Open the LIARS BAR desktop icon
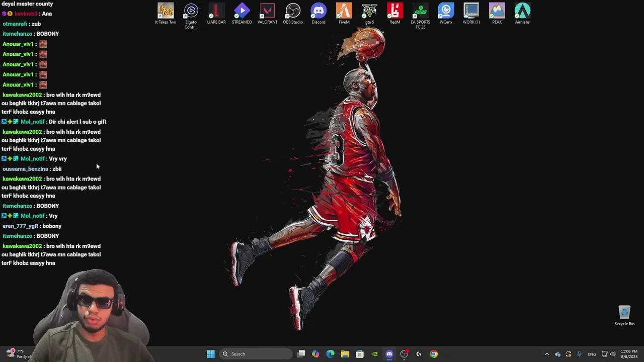Image resolution: width=644 pixels, height=362 pixels. (x=216, y=13)
